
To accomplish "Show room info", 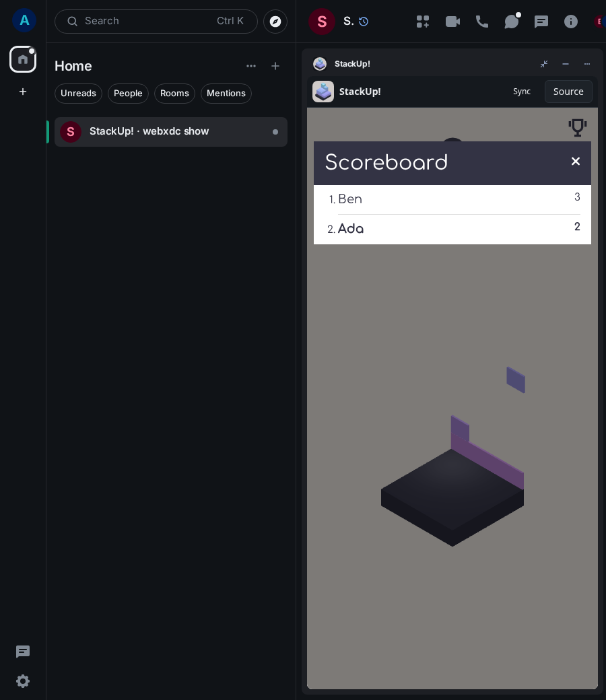I will point(571,22).
